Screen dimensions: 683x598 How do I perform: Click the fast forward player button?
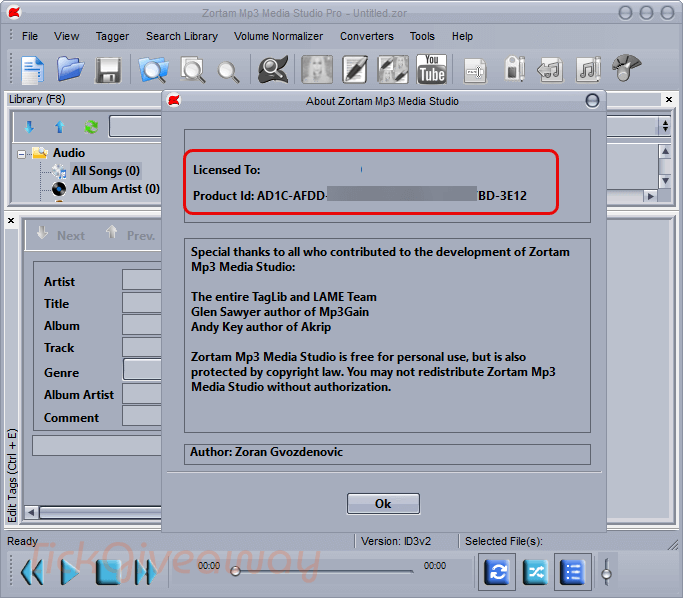[146, 572]
